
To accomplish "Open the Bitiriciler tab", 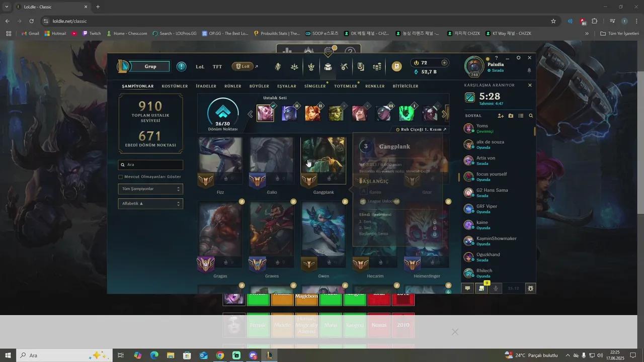I will [x=406, y=86].
